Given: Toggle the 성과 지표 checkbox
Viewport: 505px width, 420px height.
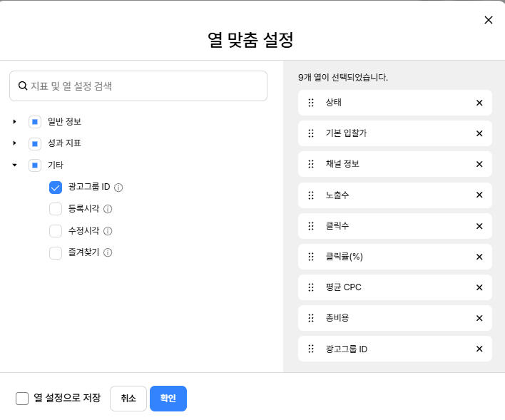Looking at the screenshot, I should 35,143.
